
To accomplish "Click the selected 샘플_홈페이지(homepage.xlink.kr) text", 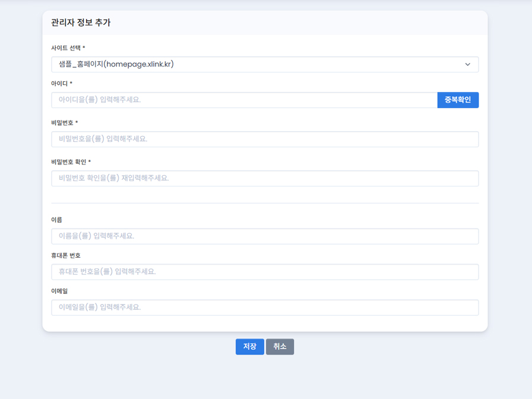I will click(x=116, y=64).
